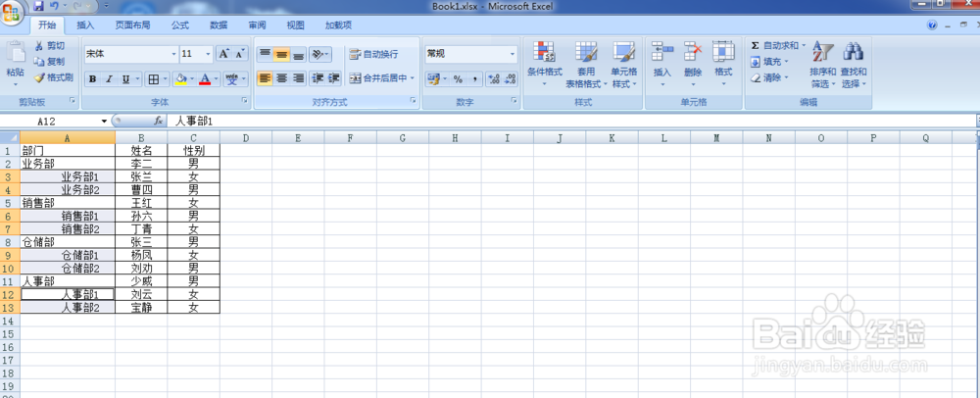The width and height of the screenshot is (980, 398).
Task: Switch to the 视图 tab
Action: point(295,25)
